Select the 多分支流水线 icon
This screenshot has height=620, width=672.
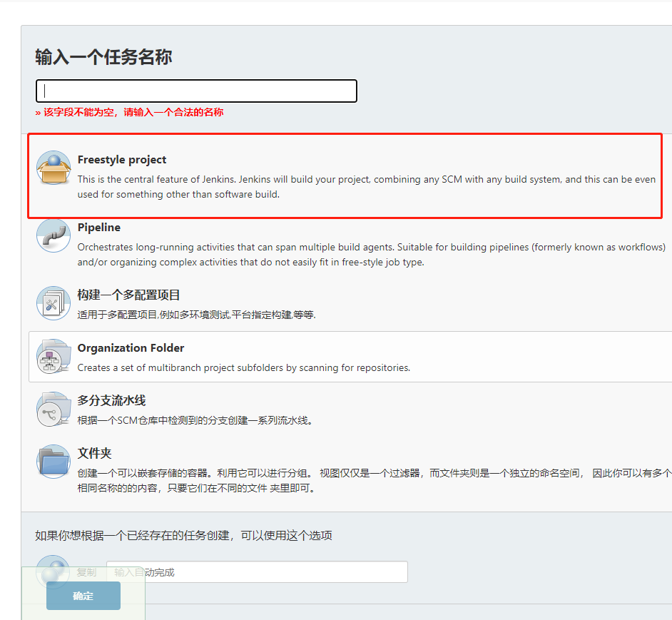(x=53, y=409)
